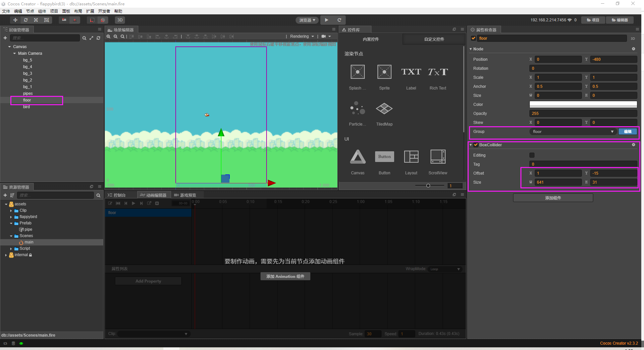This screenshot has width=644, height=350.
Task: Zoom out the scene editor
Action: (x=116, y=36)
